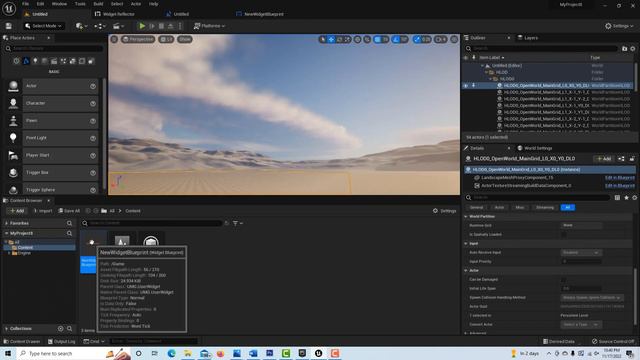Click Edit in Blueprint link for LandscapeMeshProxyComponent

tap(620, 178)
